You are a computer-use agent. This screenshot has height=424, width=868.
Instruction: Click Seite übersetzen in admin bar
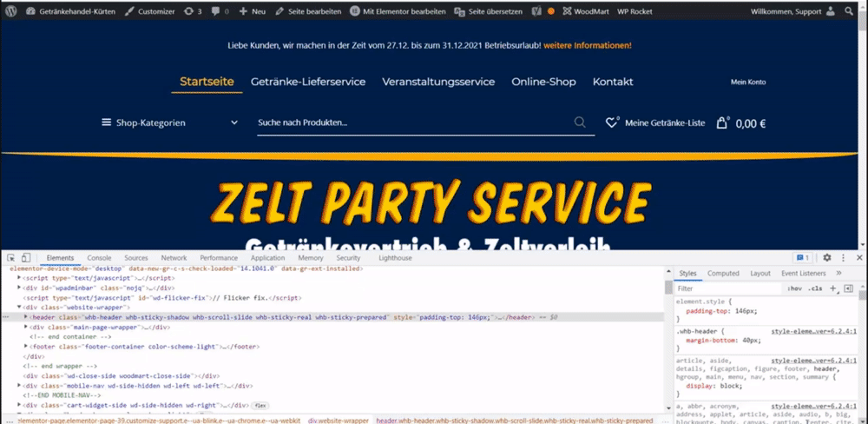click(x=488, y=11)
